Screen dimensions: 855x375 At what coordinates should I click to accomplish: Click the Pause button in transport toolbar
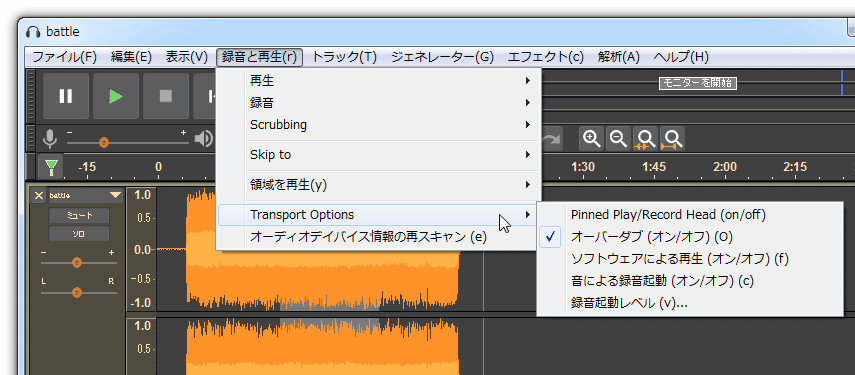[x=65, y=96]
